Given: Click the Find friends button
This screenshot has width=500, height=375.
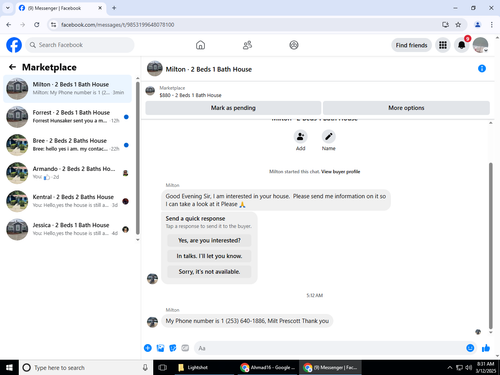Looking at the screenshot, I should coord(411,45).
